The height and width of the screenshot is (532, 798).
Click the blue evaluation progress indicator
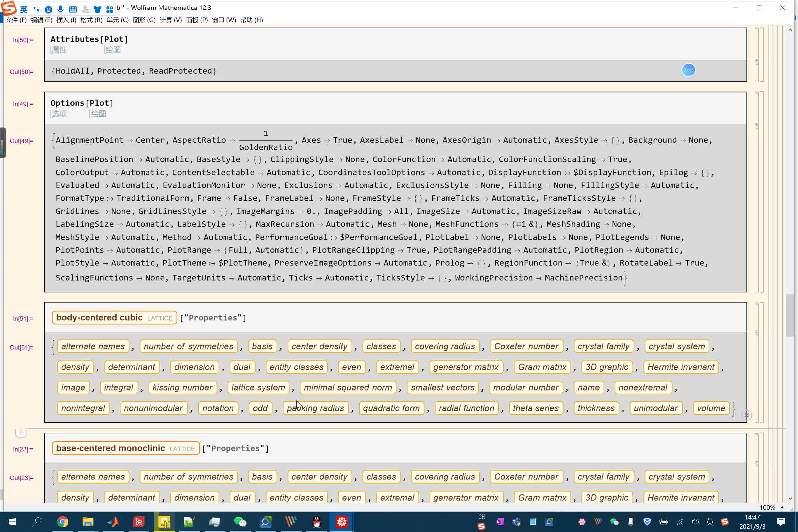pos(687,69)
